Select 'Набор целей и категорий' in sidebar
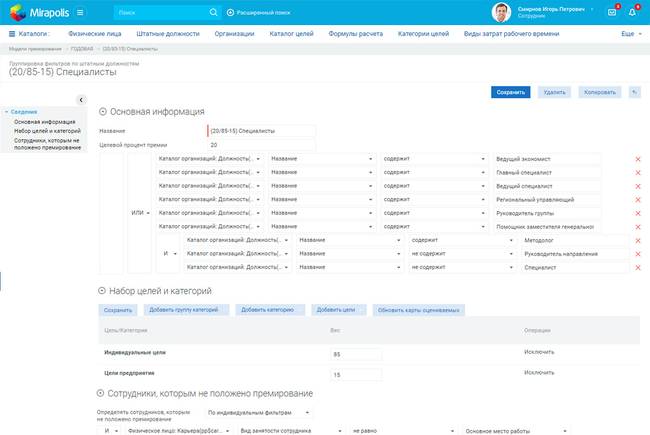 47,131
